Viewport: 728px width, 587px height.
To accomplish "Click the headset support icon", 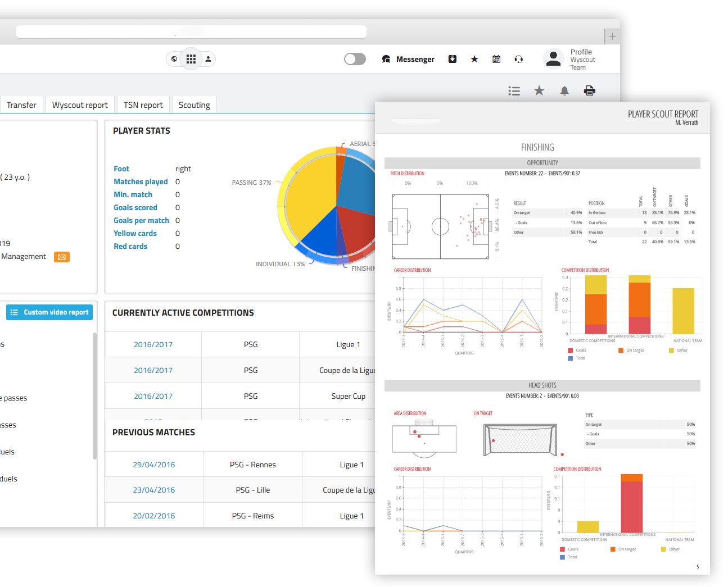I will [518, 59].
